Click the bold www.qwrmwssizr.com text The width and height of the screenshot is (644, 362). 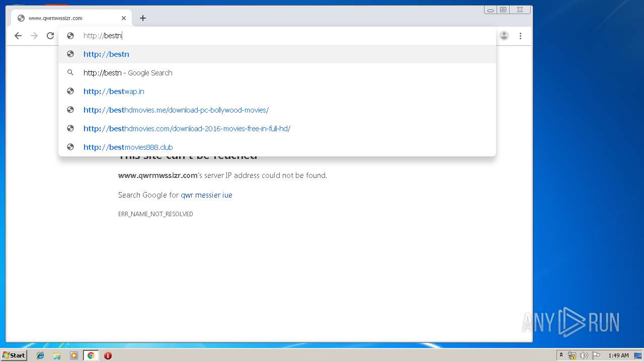coord(157,175)
